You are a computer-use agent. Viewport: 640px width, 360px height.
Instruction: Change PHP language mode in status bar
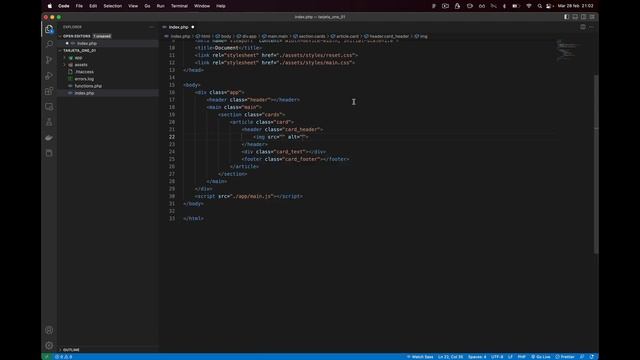521,357
